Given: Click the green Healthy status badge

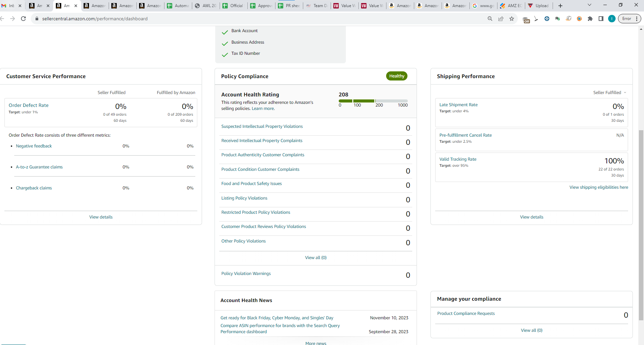Looking at the screenshot, I should tap(397, 76).
